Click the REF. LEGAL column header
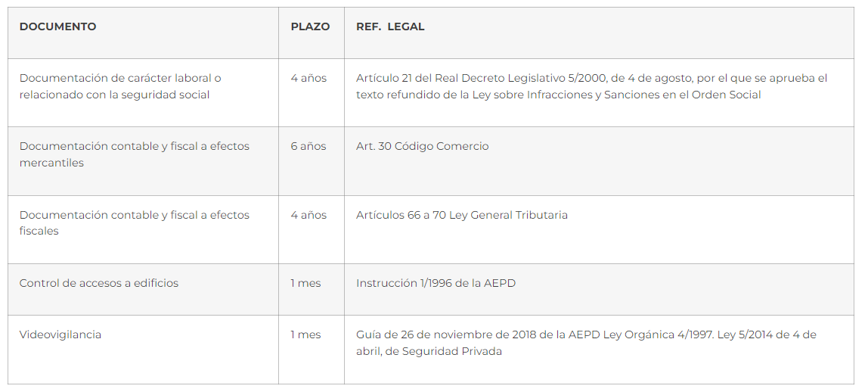The width and height of the screenshot is (868, 392). point(390,26)
